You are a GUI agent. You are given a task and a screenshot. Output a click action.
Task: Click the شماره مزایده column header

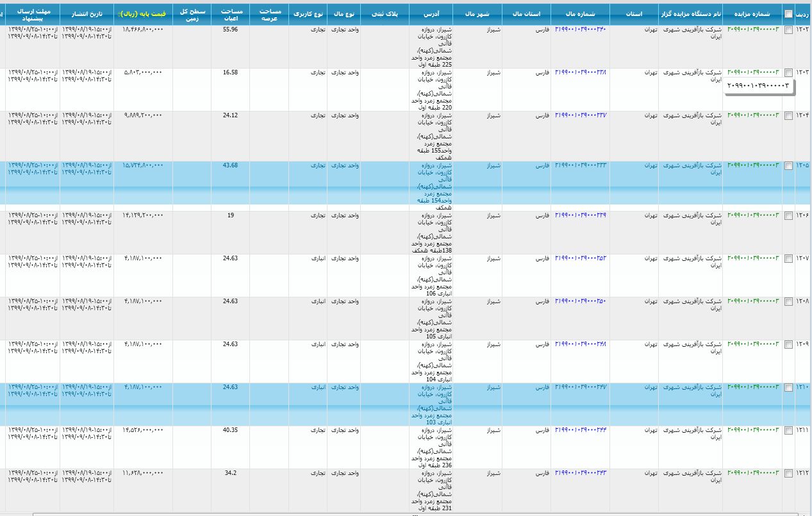(x=753, y=13)
